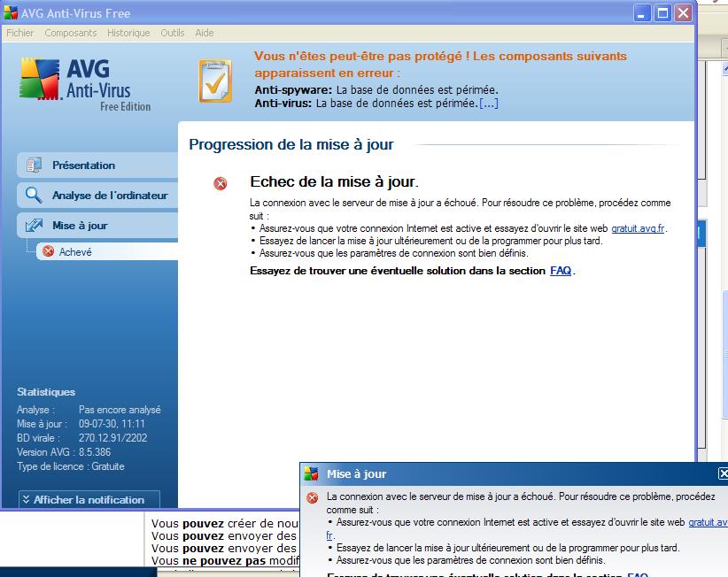The width and height of the screenshot is (728, 577).
Task: Close the Mise à jour notification popup
Action: click(723, 473)
